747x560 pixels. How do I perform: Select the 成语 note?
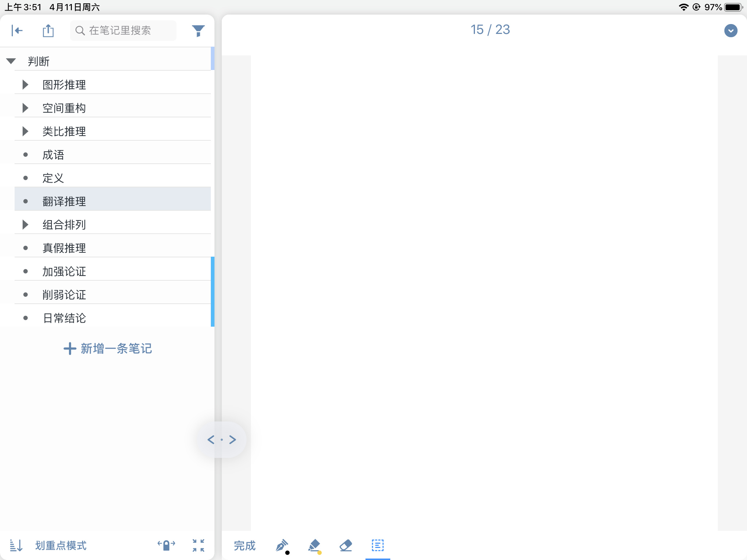(113, 155)
